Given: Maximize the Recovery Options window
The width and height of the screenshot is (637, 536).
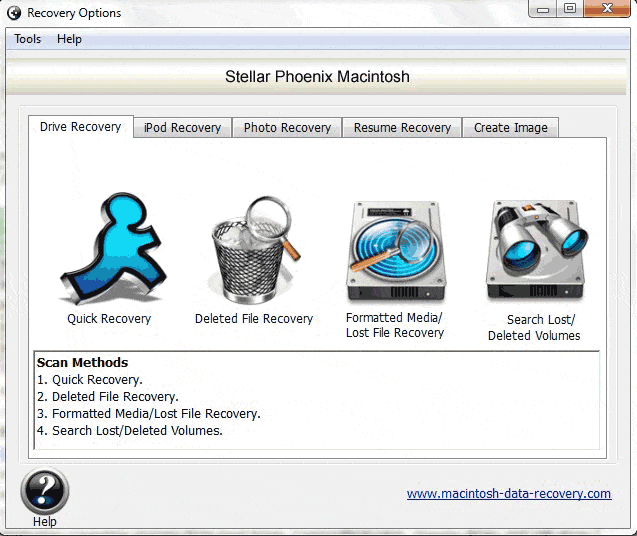Looking at the screenshot, I should (570, 9).
